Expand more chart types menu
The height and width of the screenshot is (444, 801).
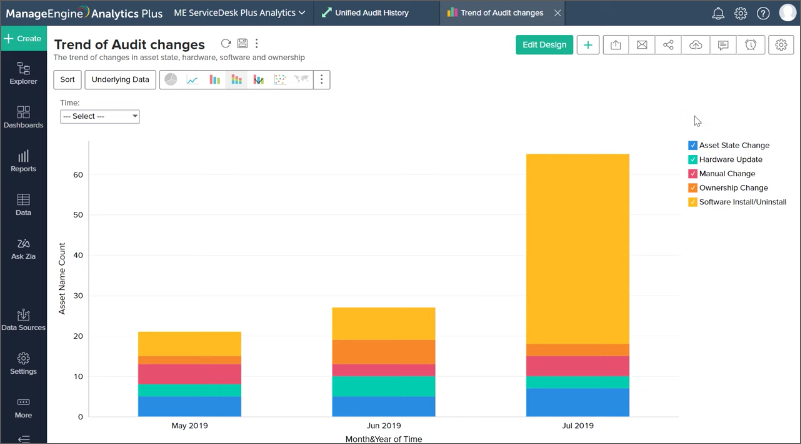[321, 80]
